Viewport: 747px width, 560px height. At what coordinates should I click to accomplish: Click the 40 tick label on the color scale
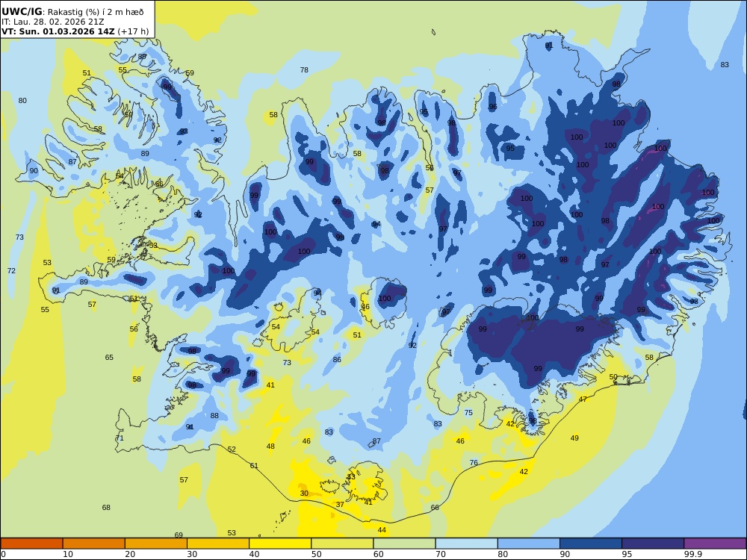[255, 554]
